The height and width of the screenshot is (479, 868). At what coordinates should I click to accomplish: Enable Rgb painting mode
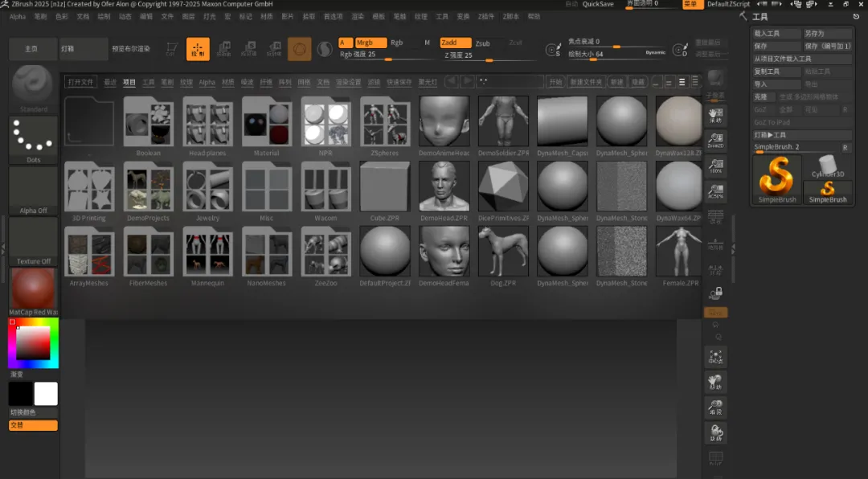pos(397,43)
